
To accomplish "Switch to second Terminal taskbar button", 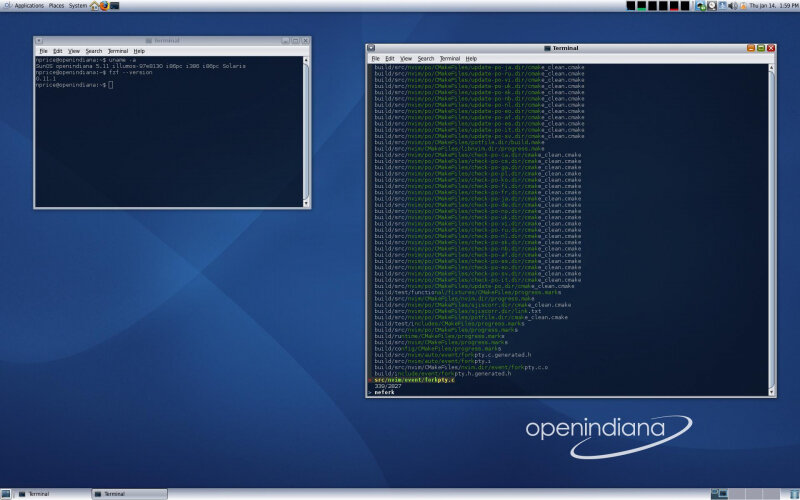I will click(x=130, y=494).
